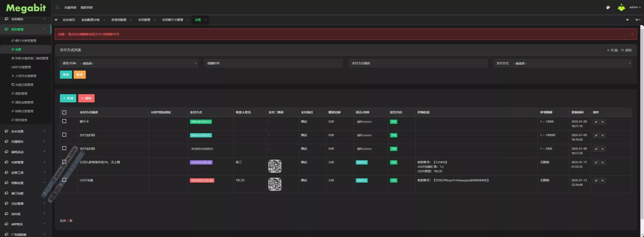Check the 银行卡 row checkbox
The height and width of the screenshot is (237, 644).
tap(64, 121)
